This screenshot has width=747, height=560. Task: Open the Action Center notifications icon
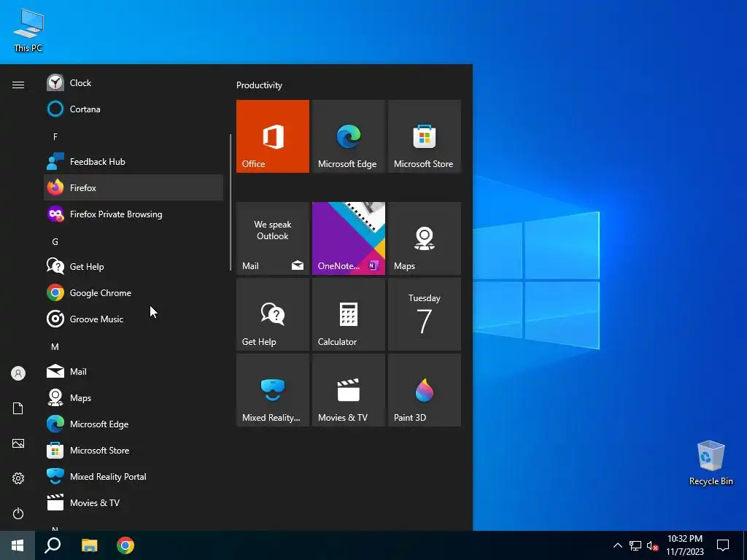tap(723, 545)
